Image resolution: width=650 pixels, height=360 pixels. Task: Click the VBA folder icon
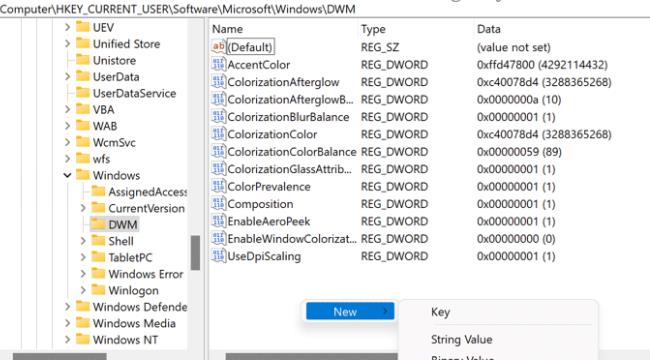[x=83, y=109]
